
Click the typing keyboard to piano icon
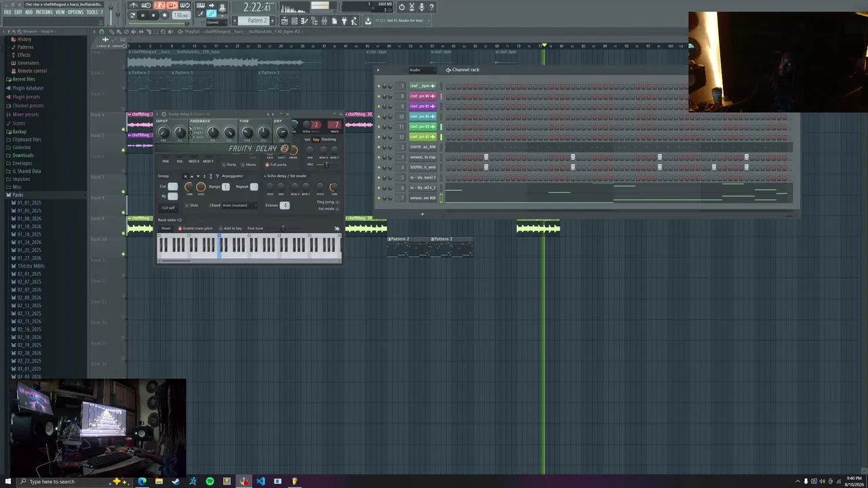[201, 5]
